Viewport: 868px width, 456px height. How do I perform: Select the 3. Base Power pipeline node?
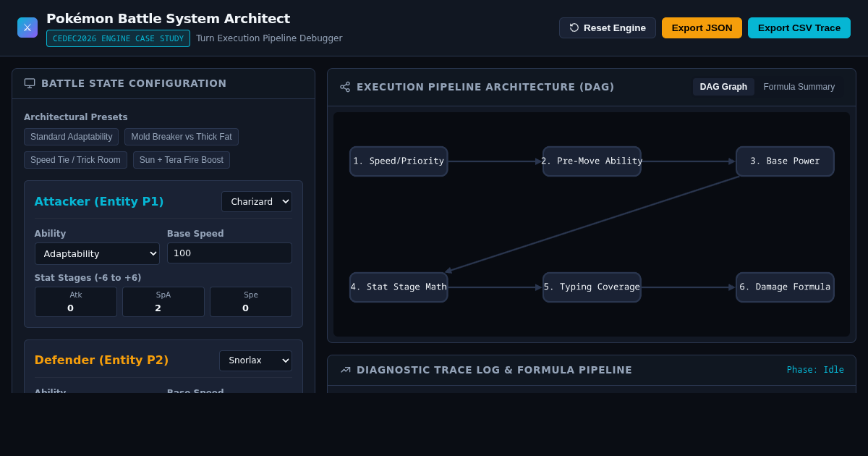coord(785,161)
